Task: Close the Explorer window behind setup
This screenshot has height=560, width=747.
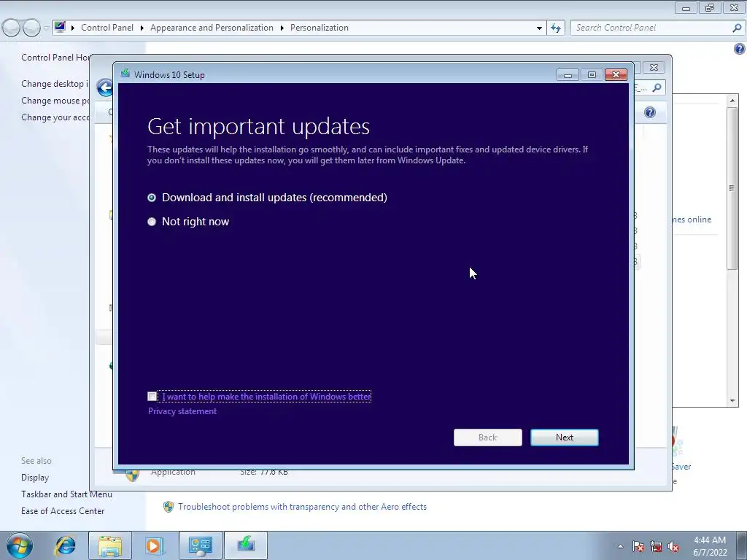Action: [x=654, y=68]
